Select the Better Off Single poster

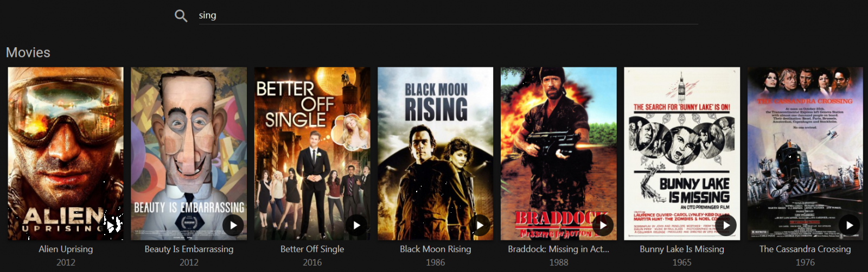coord(312,154)
